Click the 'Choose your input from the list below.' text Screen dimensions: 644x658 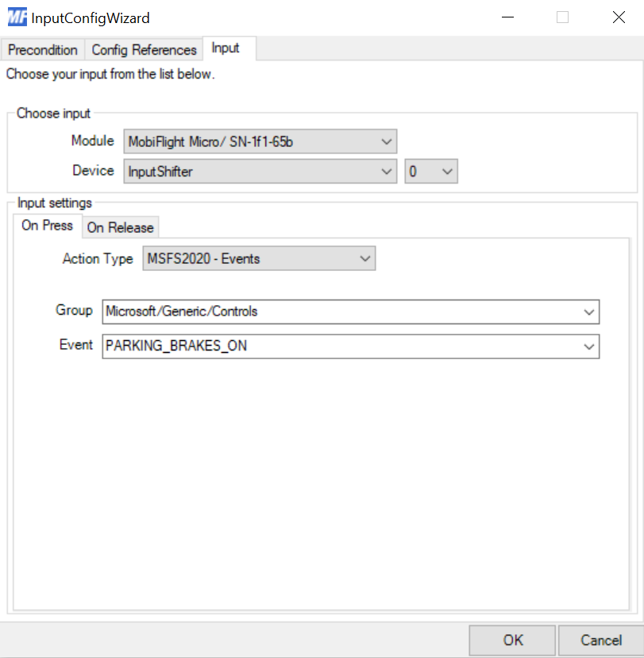click(x=110, y=74)
